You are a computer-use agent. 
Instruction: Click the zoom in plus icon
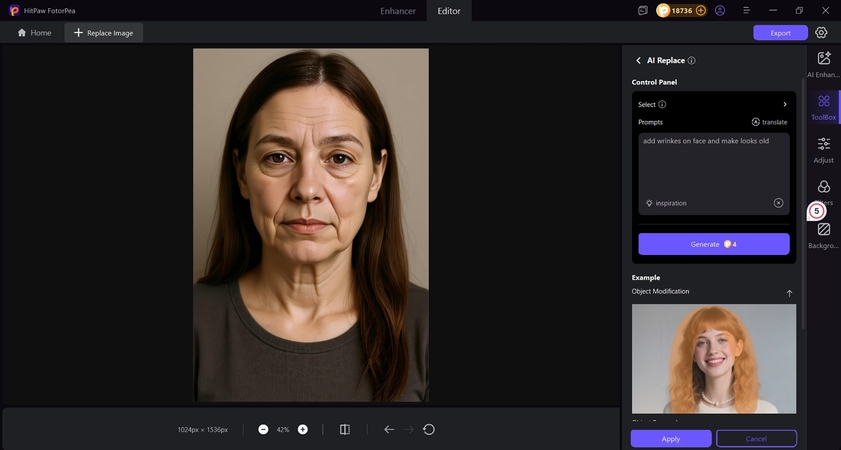click(x=303, y=429)
